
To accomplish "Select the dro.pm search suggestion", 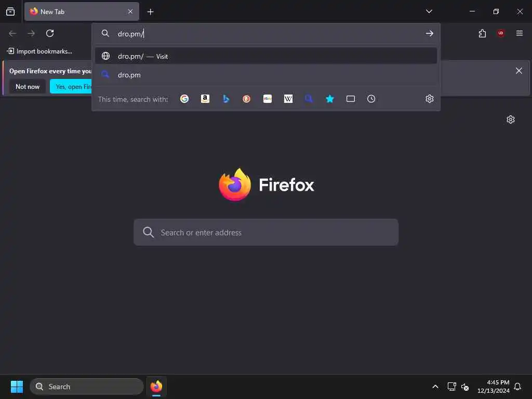I will tap(266, 75).
